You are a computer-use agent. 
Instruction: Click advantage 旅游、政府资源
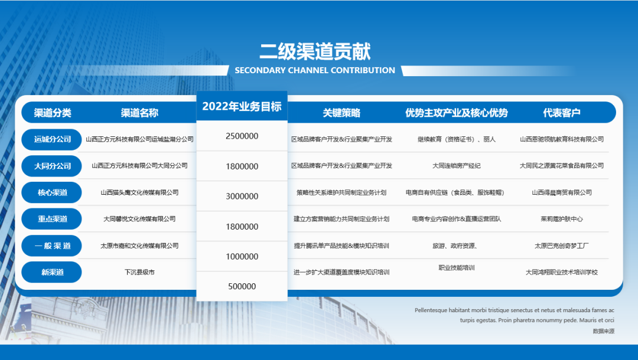point(455,246)
